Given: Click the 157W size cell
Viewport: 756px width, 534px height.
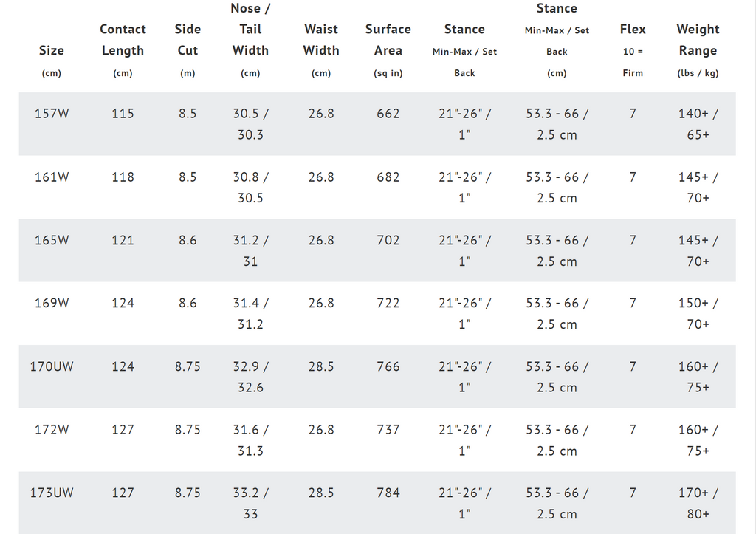Looking at the screenshot, I should (x=52, y=114).
